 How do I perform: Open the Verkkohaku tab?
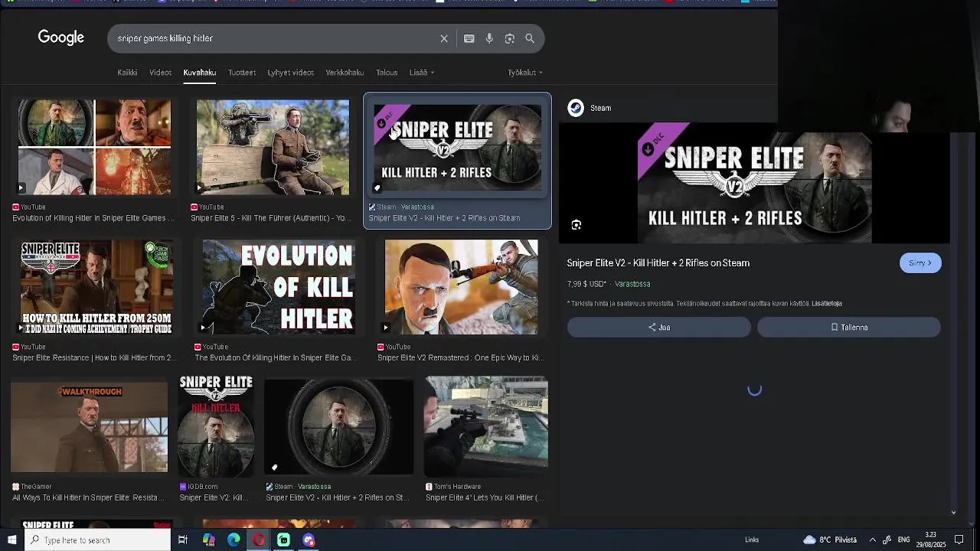pos(345,73)
